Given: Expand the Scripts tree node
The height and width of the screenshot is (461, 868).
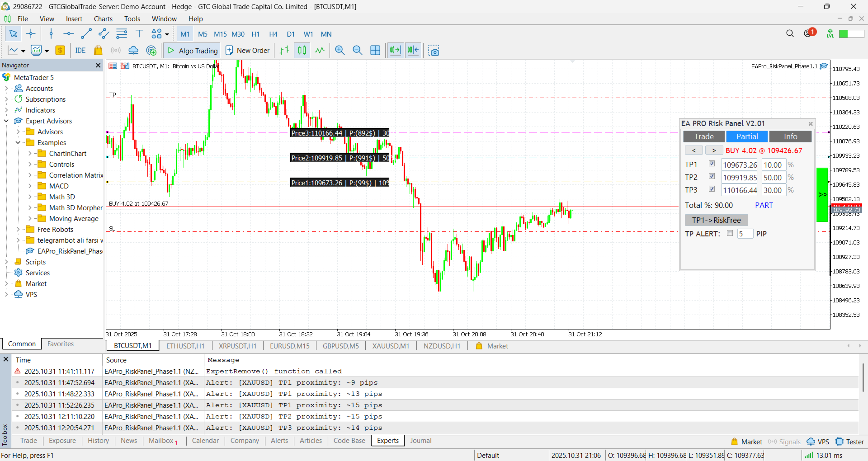Looking at the screenshot, I should (x=6, y=262).
